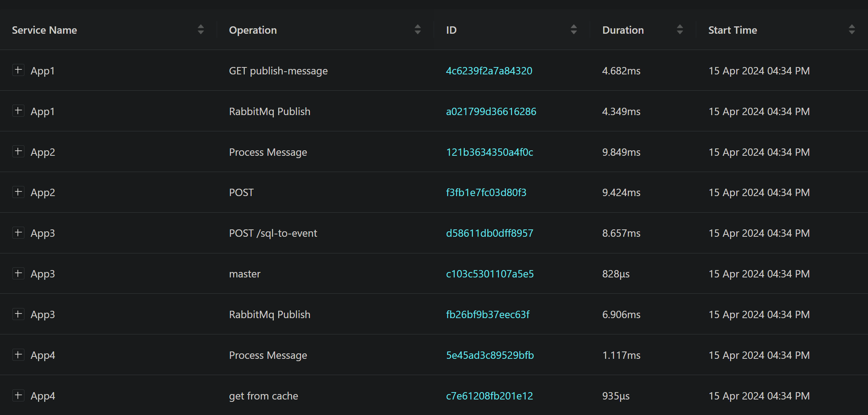Sort by Duration column arrows
868x415 pixels.
680,29
